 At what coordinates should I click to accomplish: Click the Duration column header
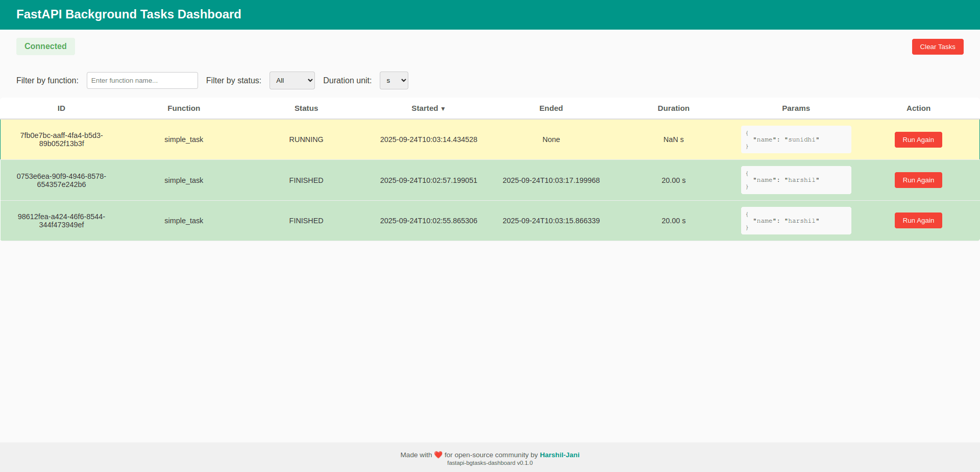click(x=673, y=108)
